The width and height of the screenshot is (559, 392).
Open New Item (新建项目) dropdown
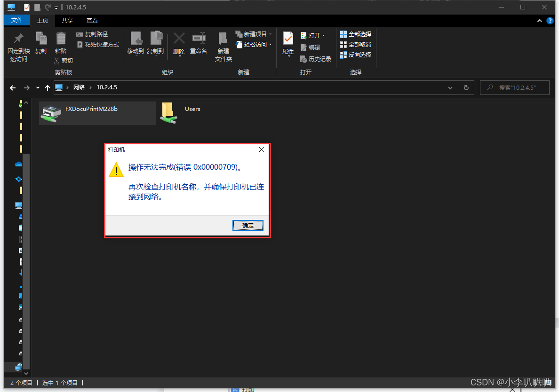tap(254, 34)
